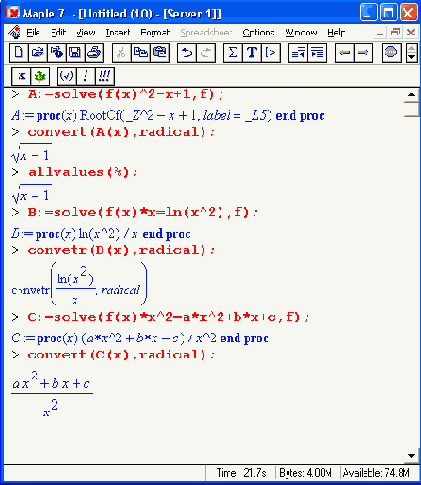Image resolution: width=421 pixels, height=485 pixels.
Task: Click the input line convert(C(x),radical)
Action: click(x=121, y=355)
